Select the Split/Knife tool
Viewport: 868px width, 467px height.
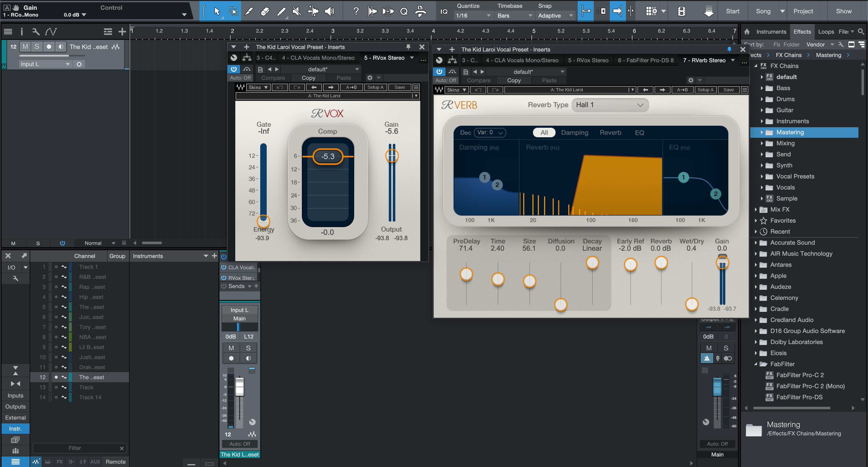[x=249, y=11]
